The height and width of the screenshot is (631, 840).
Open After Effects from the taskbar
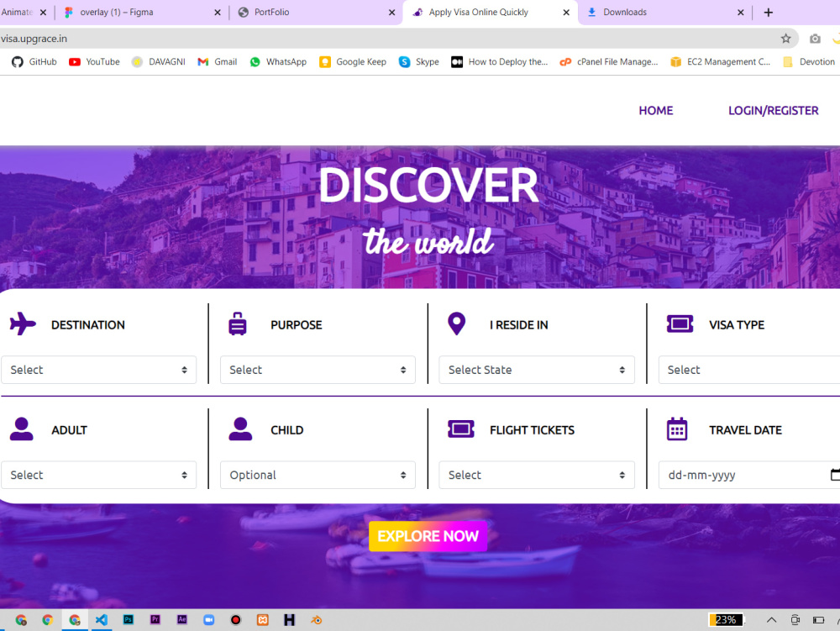coord(182,620)
